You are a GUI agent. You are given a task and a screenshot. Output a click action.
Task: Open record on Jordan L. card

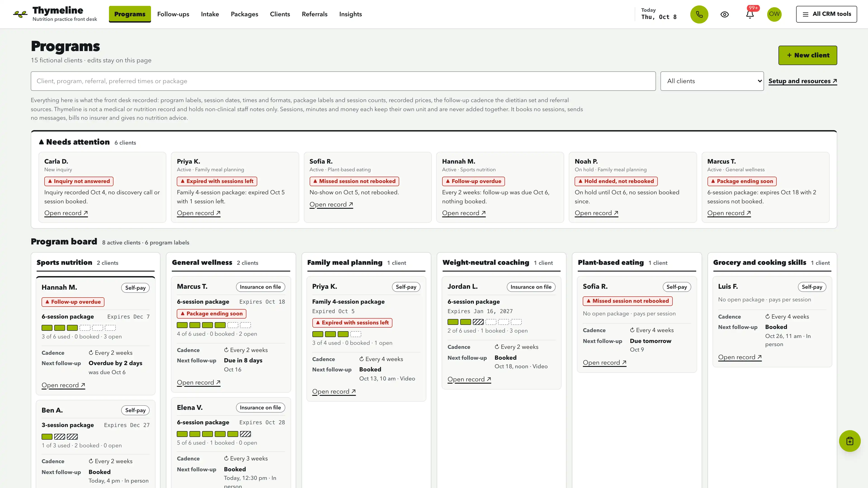coord(469,380)
